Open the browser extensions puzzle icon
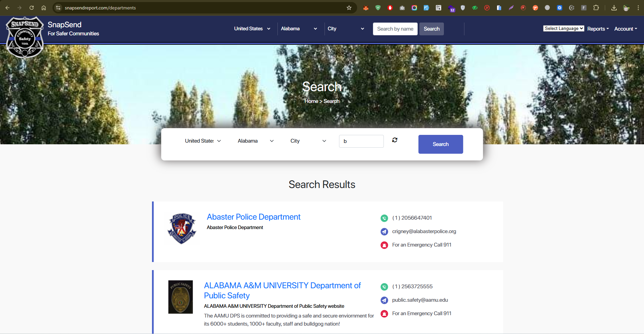 tap(596, 8)
